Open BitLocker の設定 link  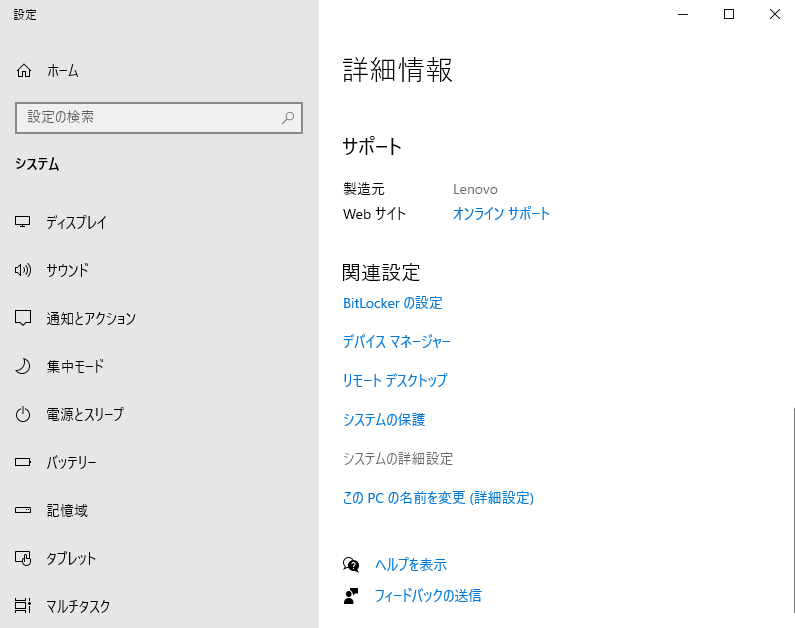tap(392, 303)
